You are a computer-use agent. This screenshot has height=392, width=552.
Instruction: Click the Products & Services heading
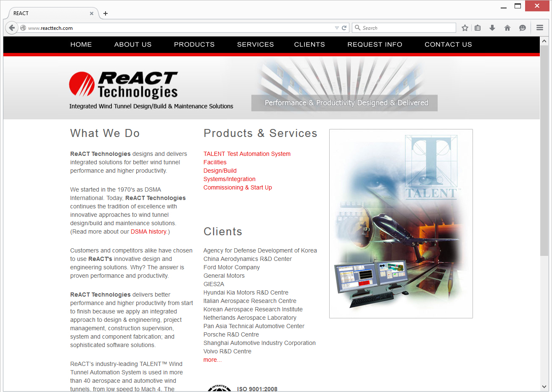[x=260, y=133]
